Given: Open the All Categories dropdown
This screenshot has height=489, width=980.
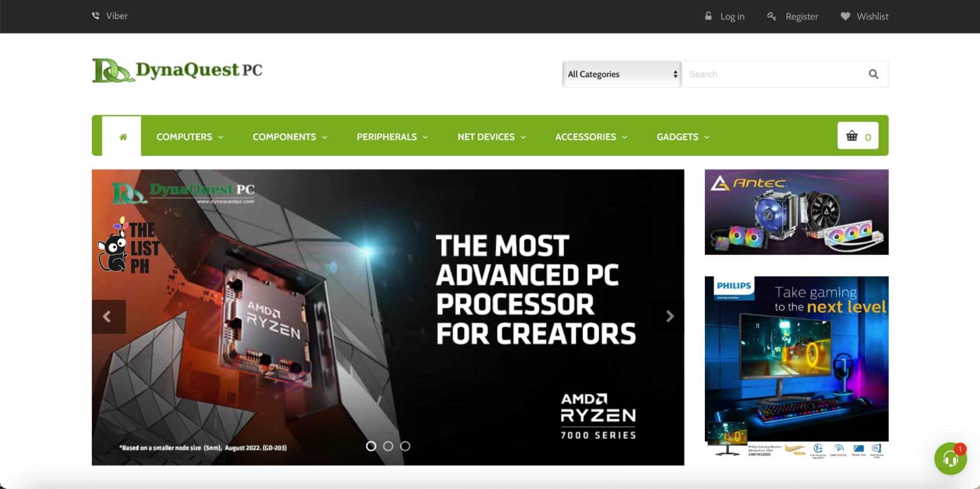Looking at the screenshot, I should coord(622,74).
